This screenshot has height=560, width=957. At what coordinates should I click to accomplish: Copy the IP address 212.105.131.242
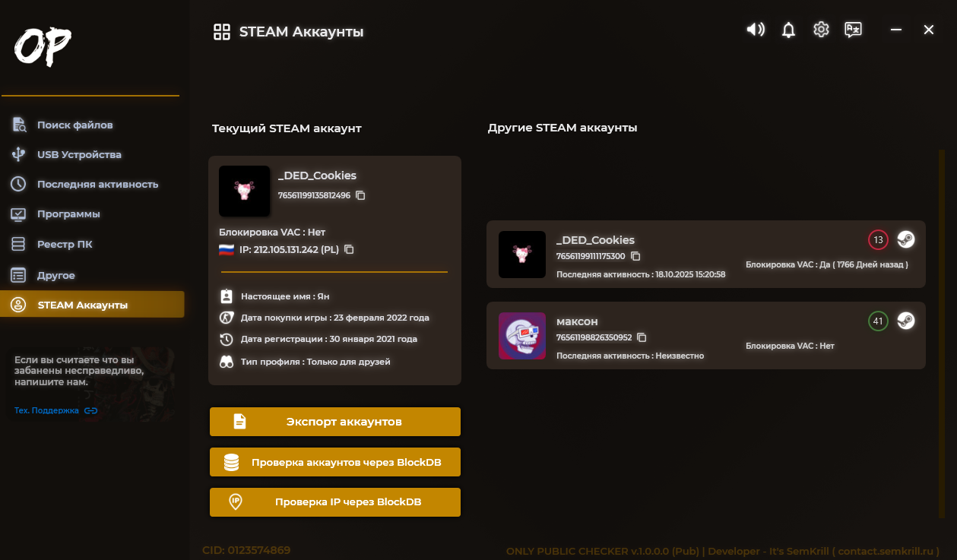coord(349,249)
